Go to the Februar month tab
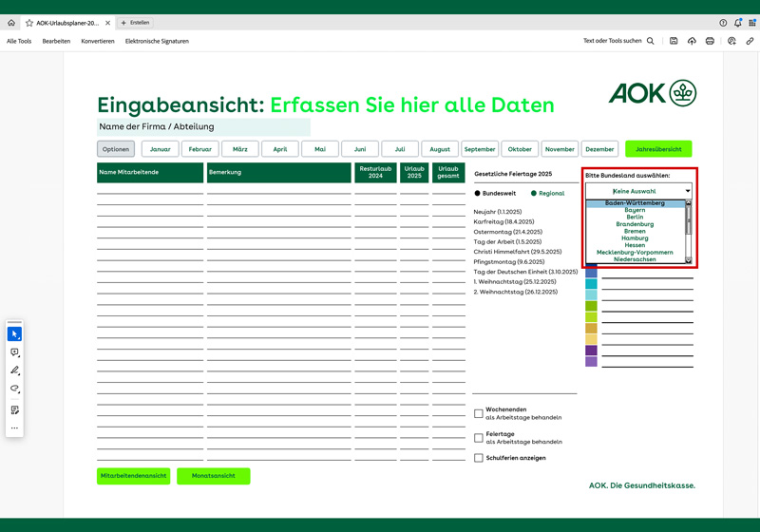The image size is (760, 532). pyautogui.click(x=200, y=149)
